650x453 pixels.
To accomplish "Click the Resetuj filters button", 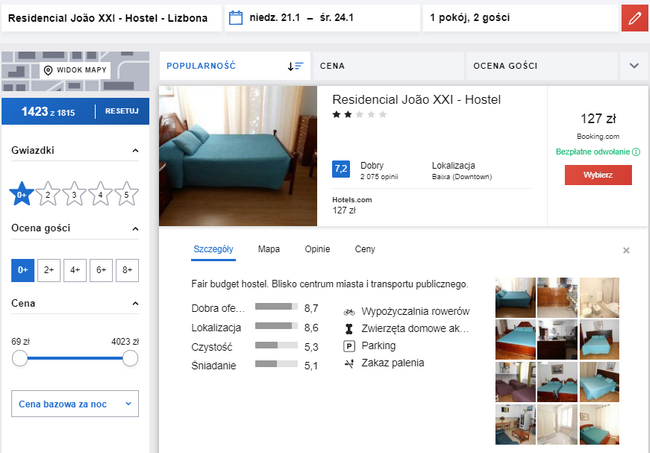I will coord(121,110).
